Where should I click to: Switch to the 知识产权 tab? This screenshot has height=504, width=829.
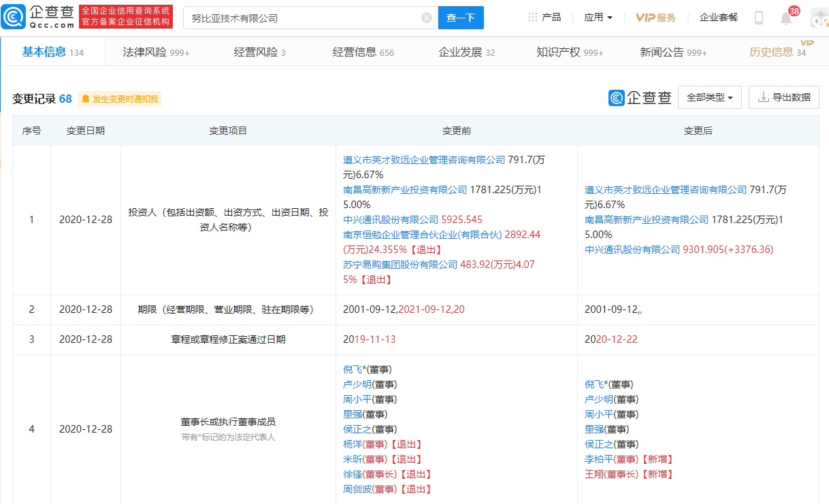tap(570, 52)
